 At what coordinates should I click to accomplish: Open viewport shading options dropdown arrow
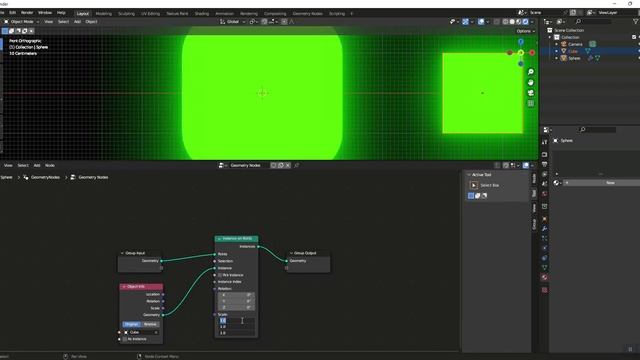coord(532,22)
